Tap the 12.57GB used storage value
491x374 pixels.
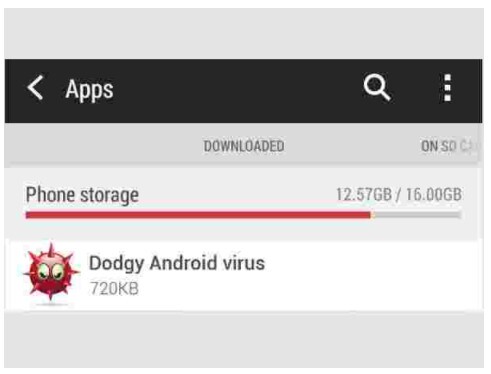pyautogui.click(x=364, y=194)
